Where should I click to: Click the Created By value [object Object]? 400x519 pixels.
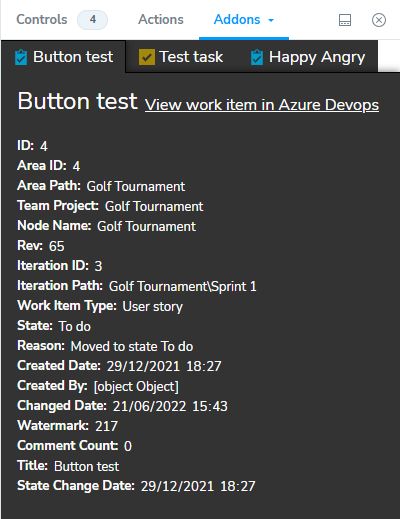tap(136, 387)
